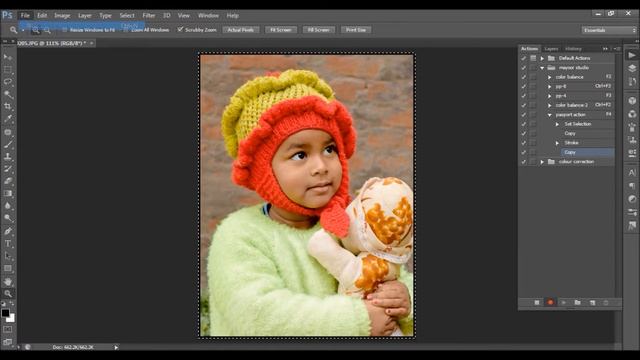Expand the pp-6 action
This screenshot has width=640, height=360.
point(550,87)
